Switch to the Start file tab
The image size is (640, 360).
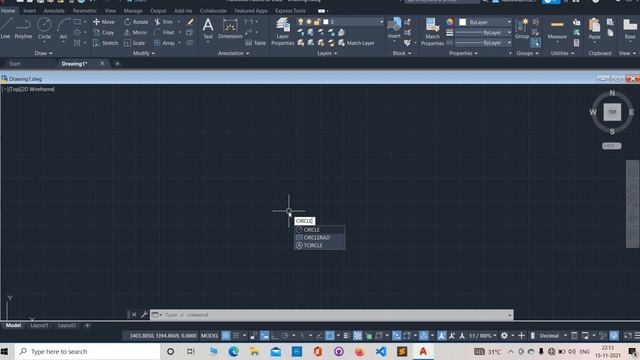[15, 64]
